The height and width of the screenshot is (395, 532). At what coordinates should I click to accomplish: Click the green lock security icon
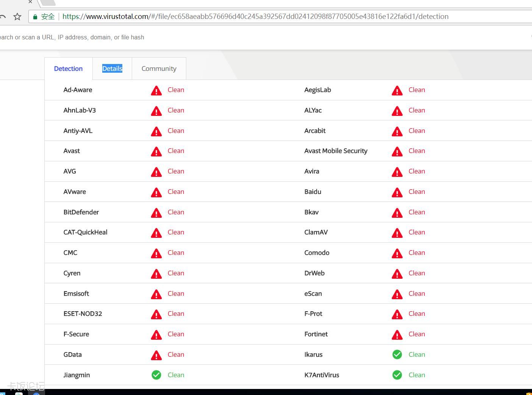[x=35, y=17]
